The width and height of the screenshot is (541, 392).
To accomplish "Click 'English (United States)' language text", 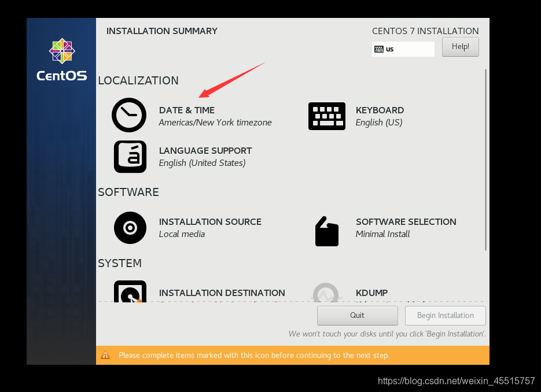I will tap(202, 163).
